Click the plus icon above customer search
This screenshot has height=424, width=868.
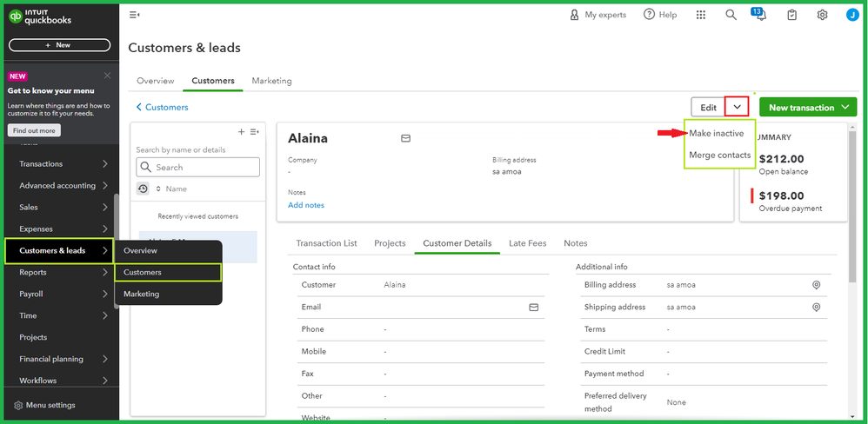pyautogui.click(x=241, y=132)
